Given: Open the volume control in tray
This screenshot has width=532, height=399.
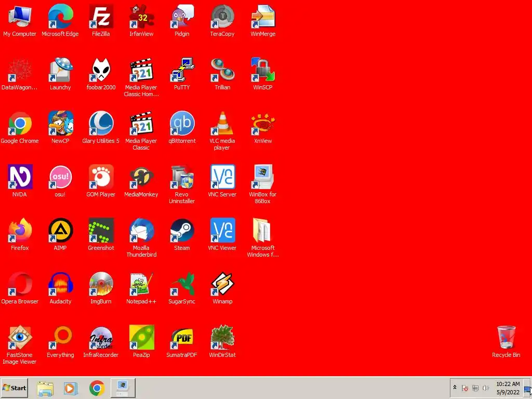Looking at the screenshot, I should point(486,388).
